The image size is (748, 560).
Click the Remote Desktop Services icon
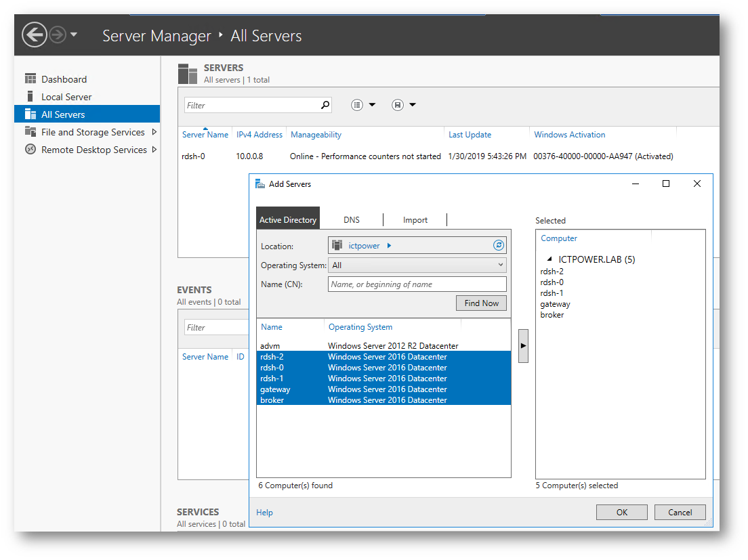[x=30, y=150]
